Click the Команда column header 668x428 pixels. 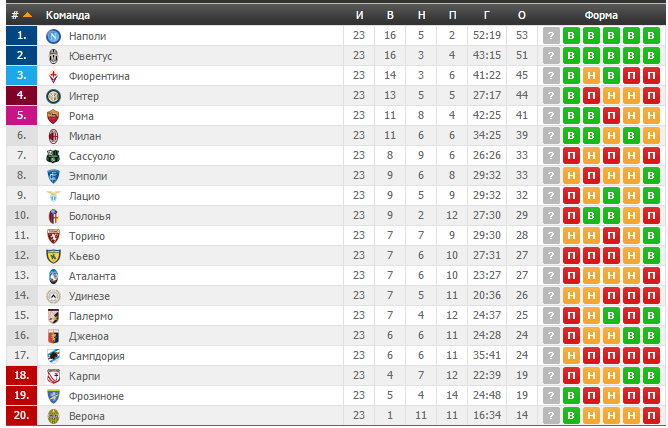[68, 15]
